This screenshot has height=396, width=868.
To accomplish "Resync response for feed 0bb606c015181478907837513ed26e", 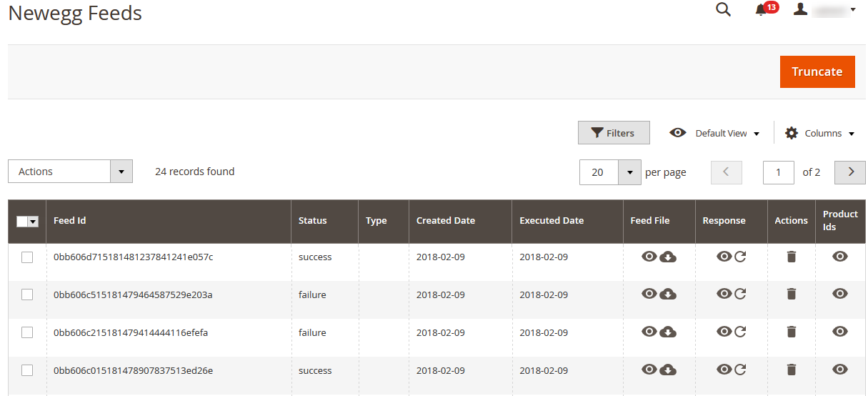I will (740, 370).
